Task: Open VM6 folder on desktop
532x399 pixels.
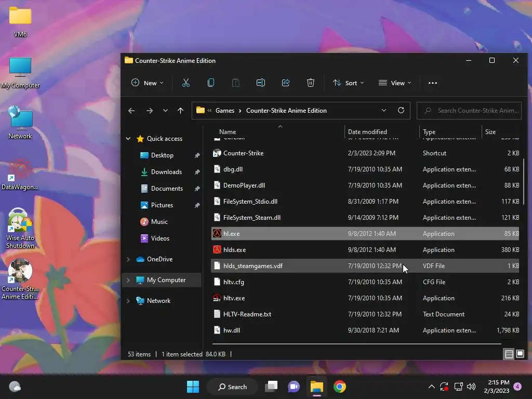Action: pyautogui.click(x=20, y=22)
